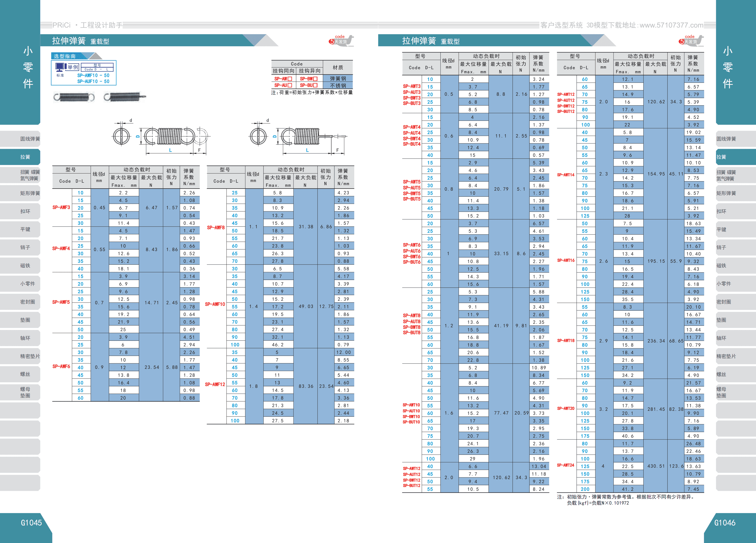The image size is (756, 543).
Task: Click the SP-AWT20 model label
Action: (566, 409)
